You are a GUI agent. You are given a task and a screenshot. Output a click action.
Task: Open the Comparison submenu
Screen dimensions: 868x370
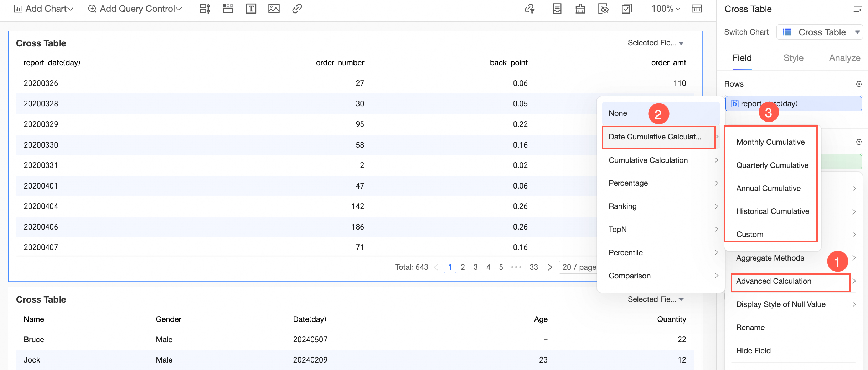[661, 276]
